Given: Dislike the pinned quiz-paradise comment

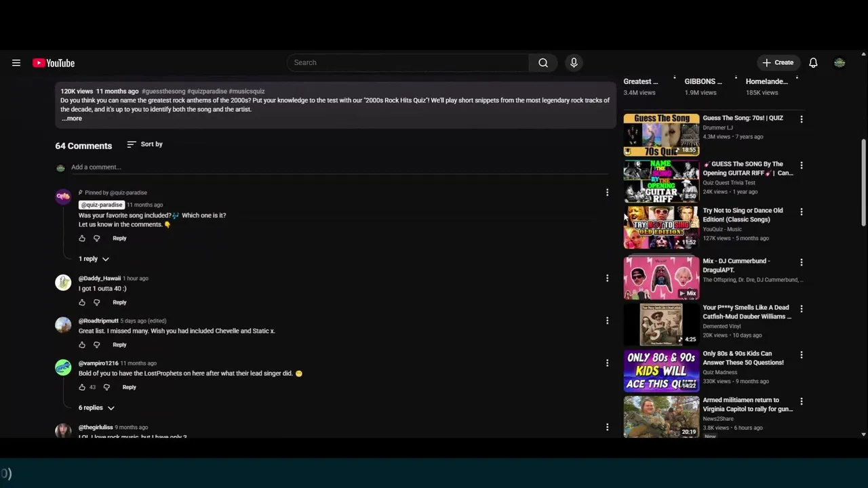Looking at the screenshot, I should (x=96, y=239).
